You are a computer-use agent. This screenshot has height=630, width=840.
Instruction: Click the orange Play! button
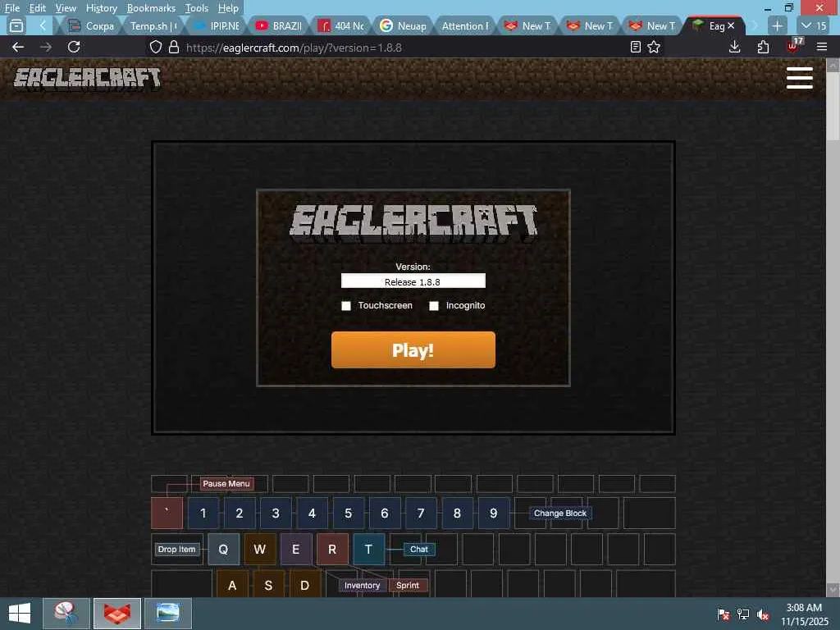tap(413, 349)
